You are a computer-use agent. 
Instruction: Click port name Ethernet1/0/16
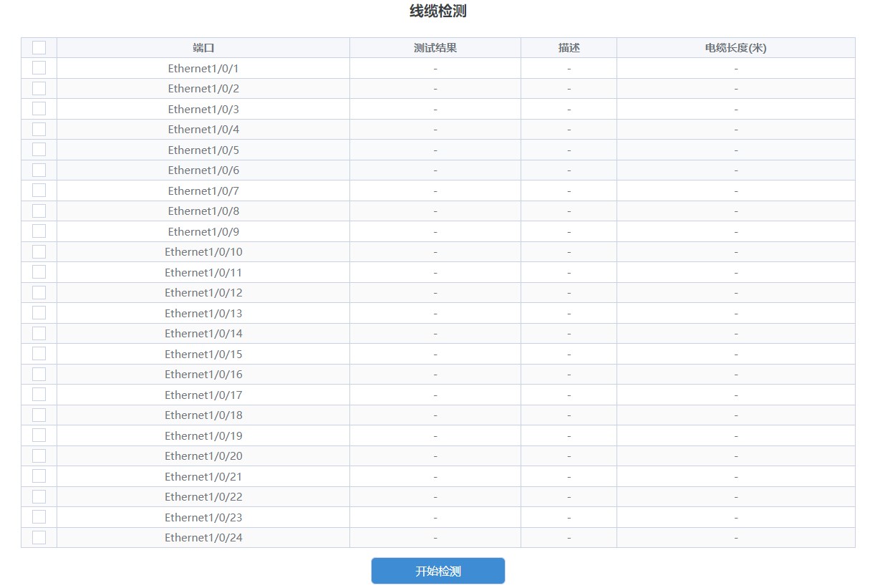(203, 375)
